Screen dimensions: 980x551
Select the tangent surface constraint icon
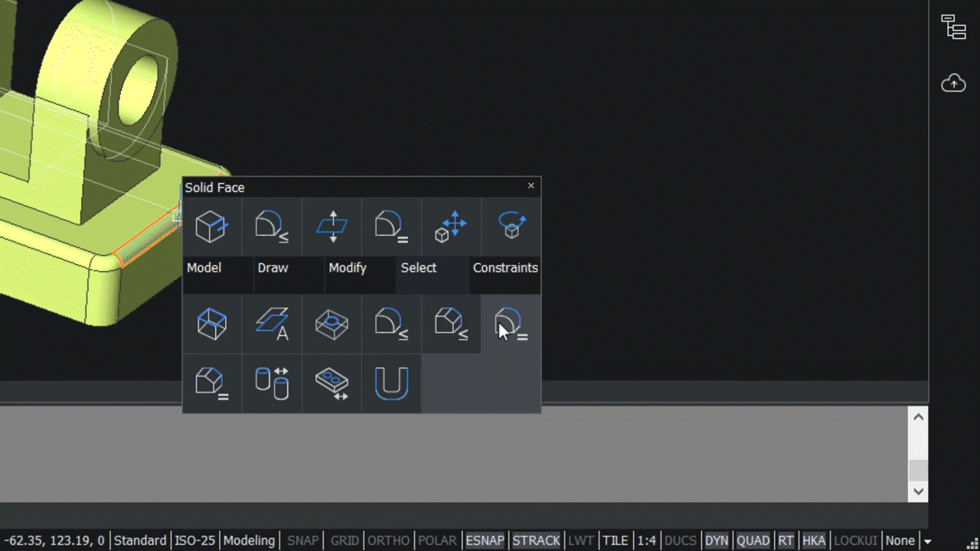[x=511, y=324]
